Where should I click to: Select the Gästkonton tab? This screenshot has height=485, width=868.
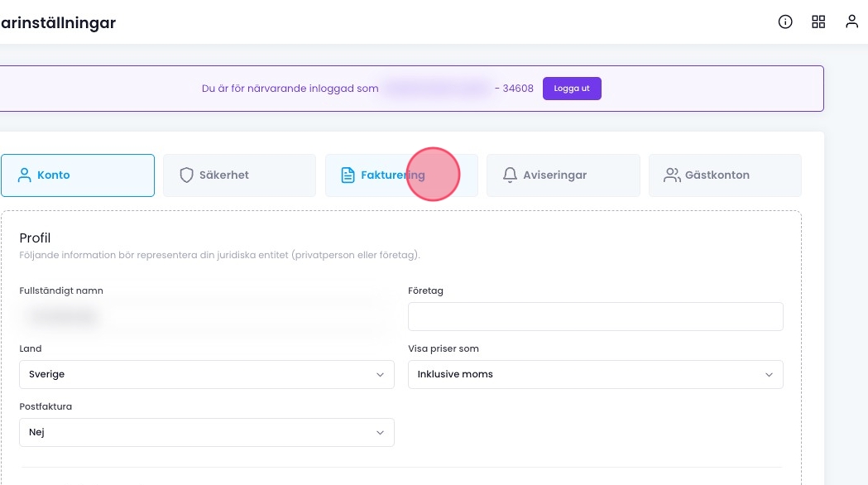tap(725, 175)
